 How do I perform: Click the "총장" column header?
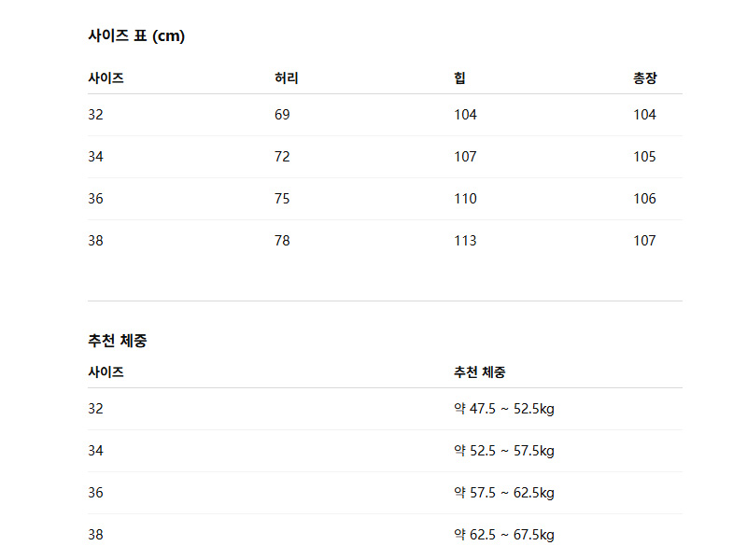click(644, 78)
